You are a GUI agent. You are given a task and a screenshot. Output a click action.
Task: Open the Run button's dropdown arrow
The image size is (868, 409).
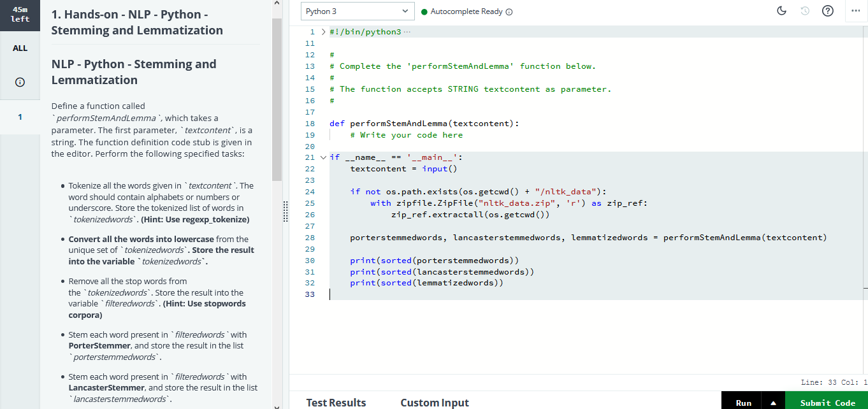pos(774,401)
